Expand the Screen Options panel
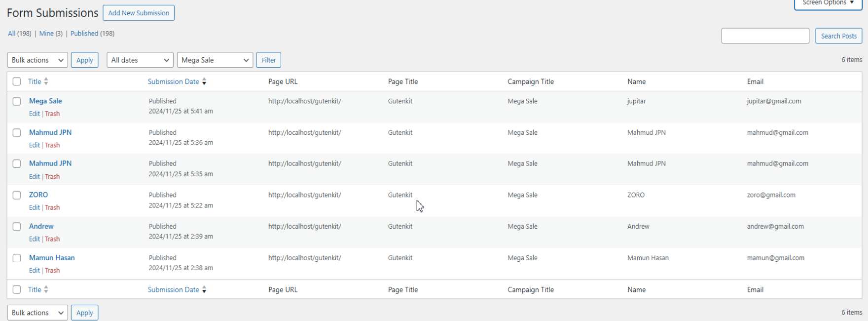Screen dimensions: 868x321 (828, 3)
